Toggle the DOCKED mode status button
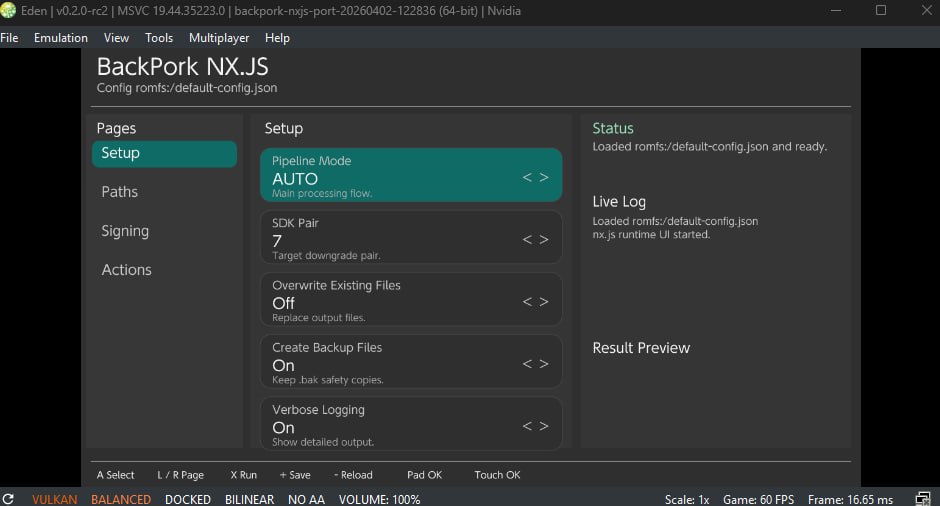940x506 pixels. click(x=188, y=499)
